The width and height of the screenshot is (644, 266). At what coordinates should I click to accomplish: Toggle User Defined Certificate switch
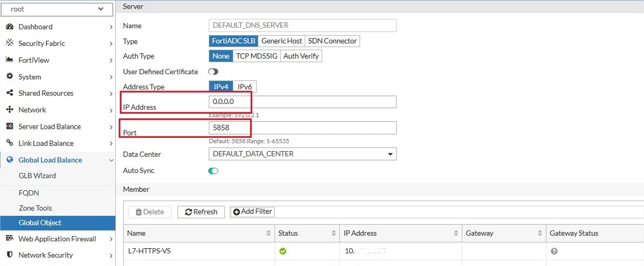click(x=213, y=72)
